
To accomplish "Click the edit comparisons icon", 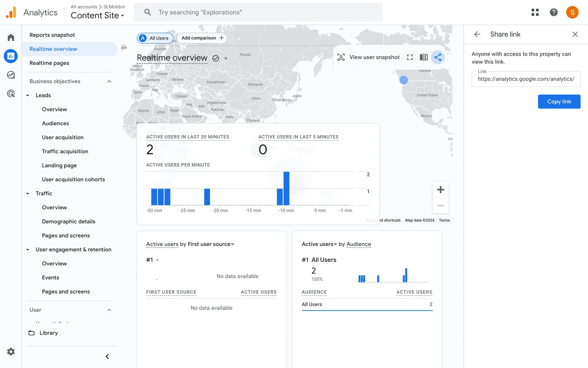I will point(424,57).
